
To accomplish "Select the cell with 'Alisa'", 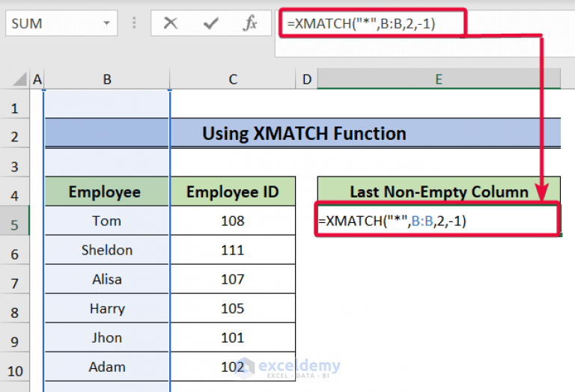I will pos(107,279).
